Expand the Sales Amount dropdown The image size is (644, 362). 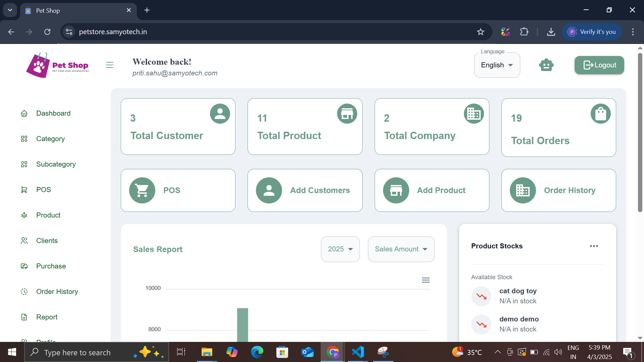point(401,249)
